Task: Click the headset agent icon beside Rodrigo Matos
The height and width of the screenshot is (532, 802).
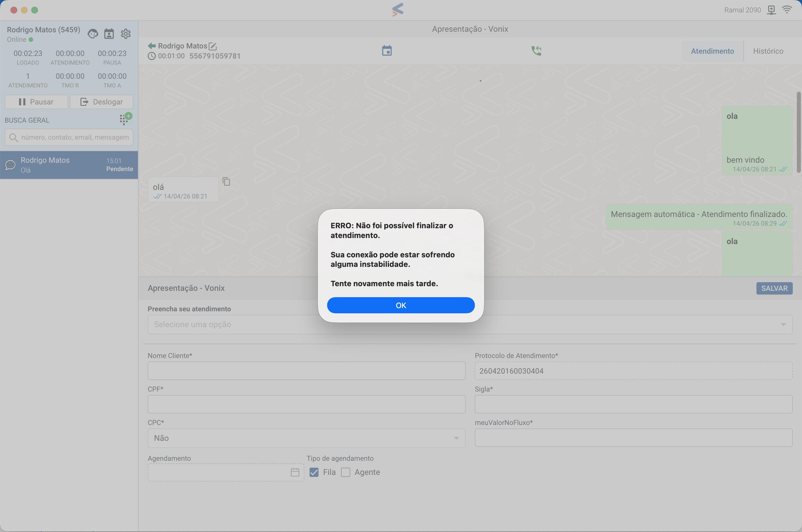Action: (93, 33)
